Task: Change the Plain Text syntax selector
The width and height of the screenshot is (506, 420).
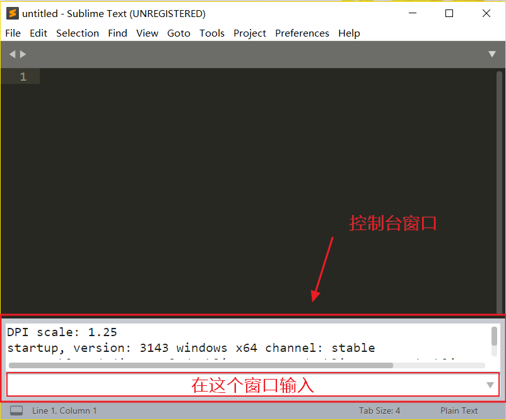Action: [459, 411]
